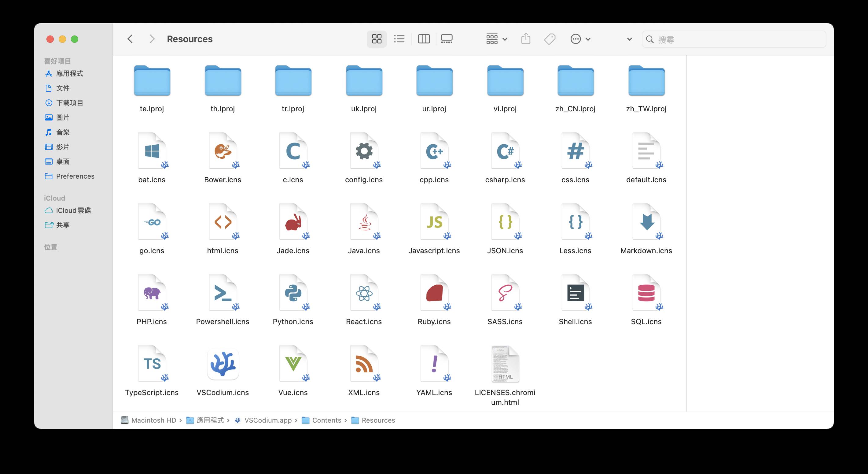The width and height of the screenshot is (868, 474).
Task: Select the zh_TW.lproj folder
Action: 646,81
